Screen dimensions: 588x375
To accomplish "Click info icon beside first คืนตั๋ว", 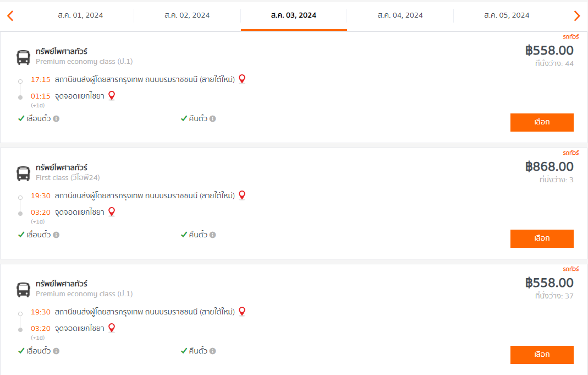I will point(213,118).
